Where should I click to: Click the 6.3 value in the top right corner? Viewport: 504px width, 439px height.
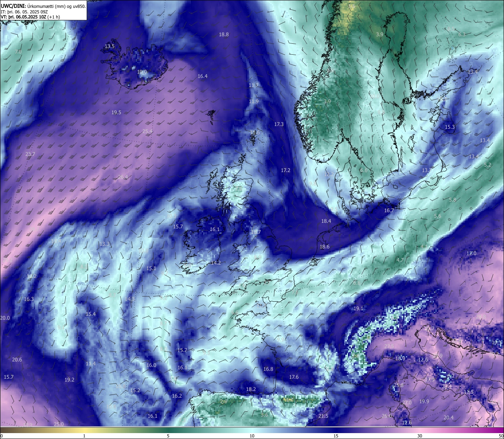click(461, 34)
